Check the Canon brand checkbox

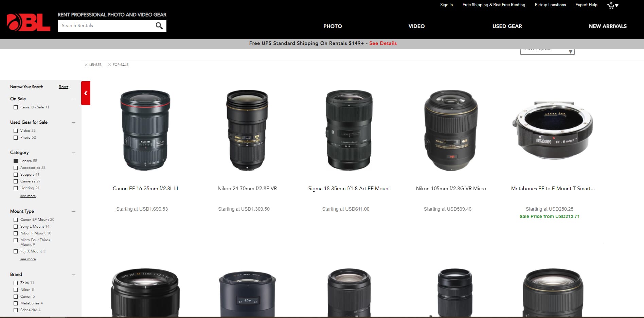[x=16, y=297]
